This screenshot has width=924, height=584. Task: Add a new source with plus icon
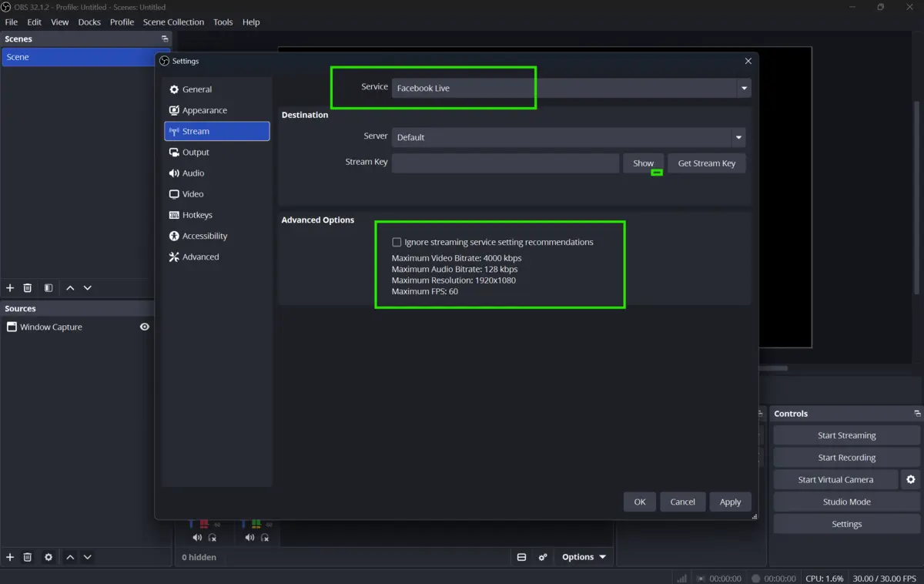coord(10,557)
